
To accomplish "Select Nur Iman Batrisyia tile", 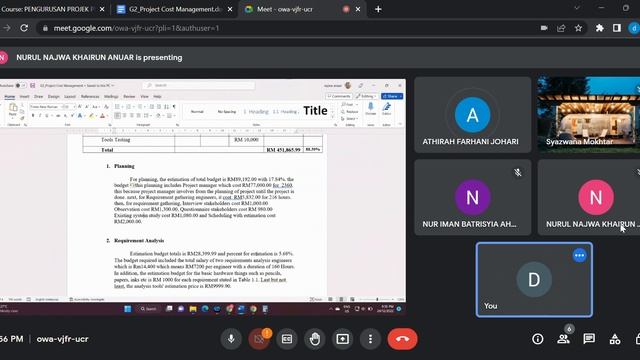I will (x=473, y=197).
